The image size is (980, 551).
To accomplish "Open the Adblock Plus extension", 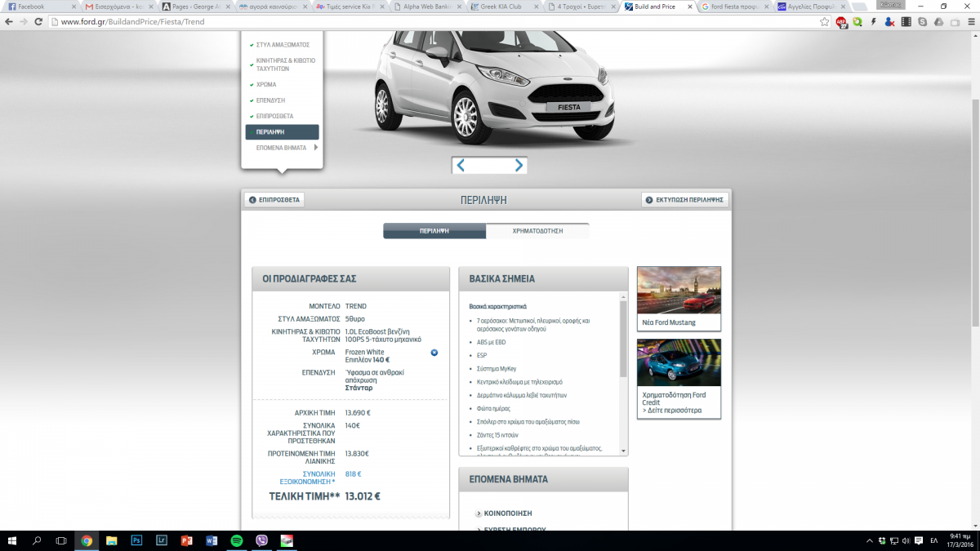I will pyautogui.click(x=842, y=22).
